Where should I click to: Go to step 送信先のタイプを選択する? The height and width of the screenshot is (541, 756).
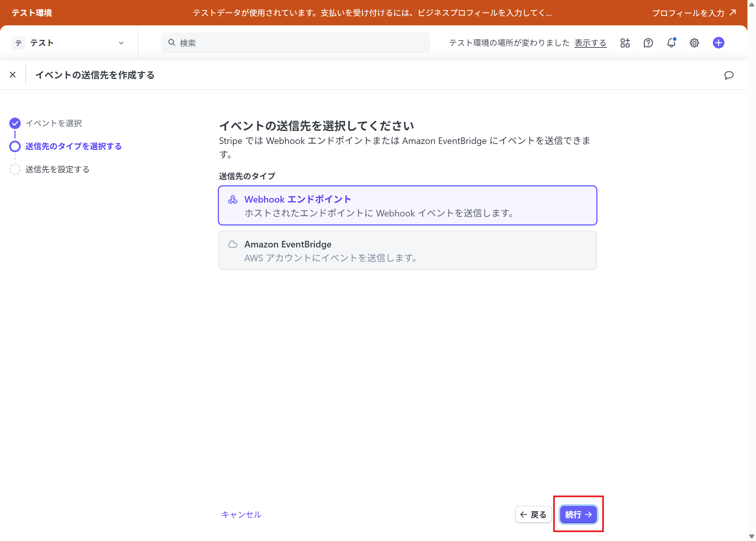(x=73, y=146)
